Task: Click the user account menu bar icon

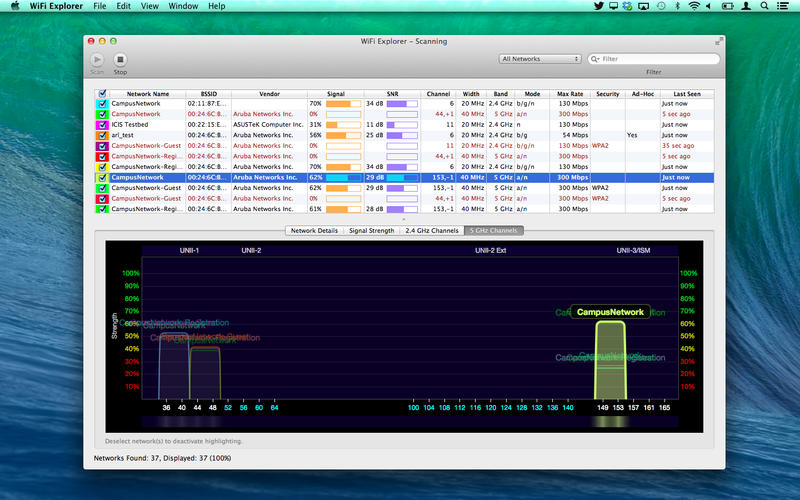Action: (746, 6)
